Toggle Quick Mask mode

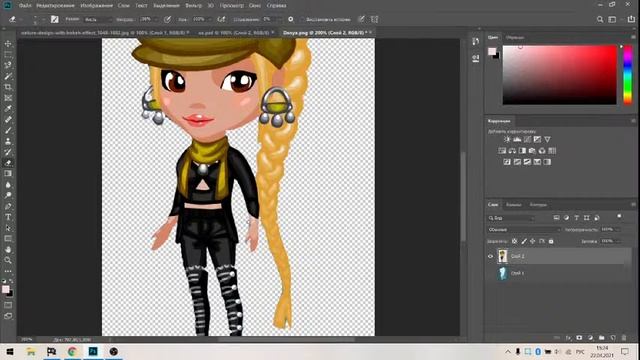point(8,305)
